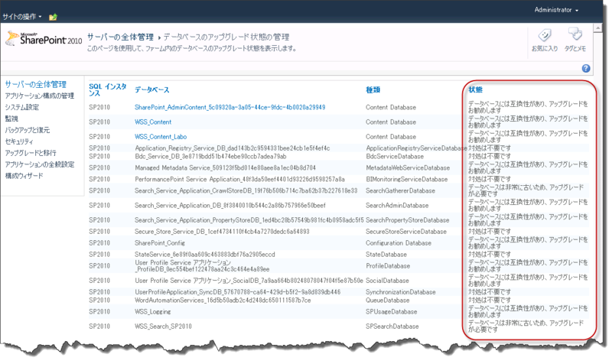Viewport: 612px width, 364px height.
Task: Click the 状態 column header
Action: [475, 89]
